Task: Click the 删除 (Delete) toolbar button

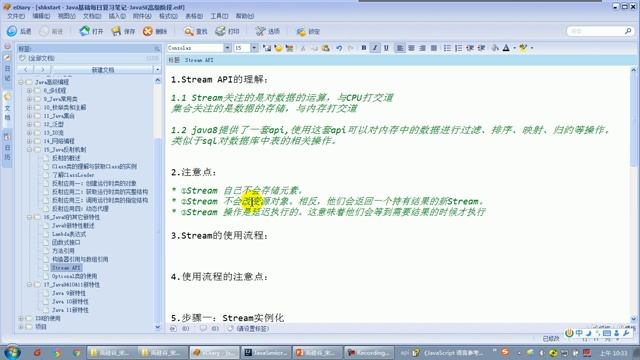Action: pyautogui.click(x=155, y=31)
